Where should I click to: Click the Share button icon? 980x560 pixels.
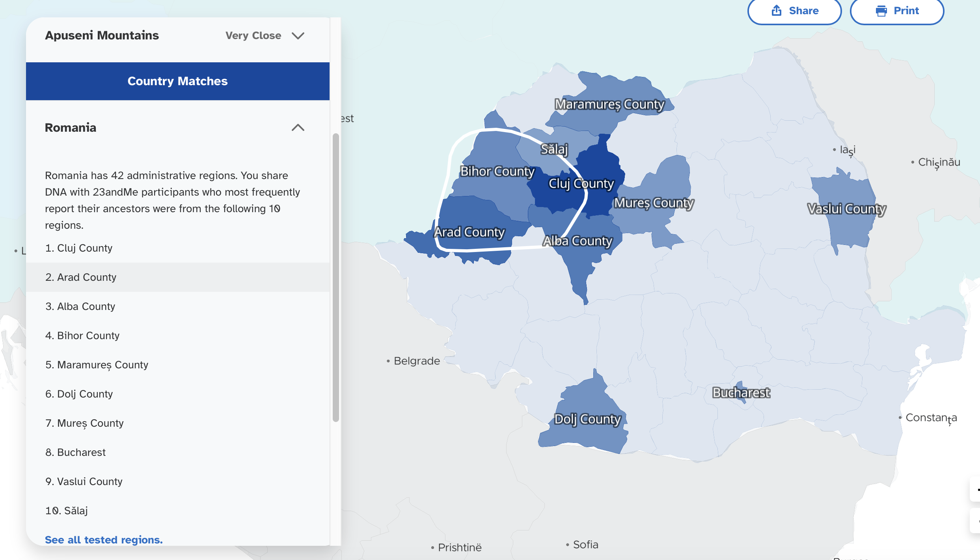pyautogui.click(x=776, y=11)
